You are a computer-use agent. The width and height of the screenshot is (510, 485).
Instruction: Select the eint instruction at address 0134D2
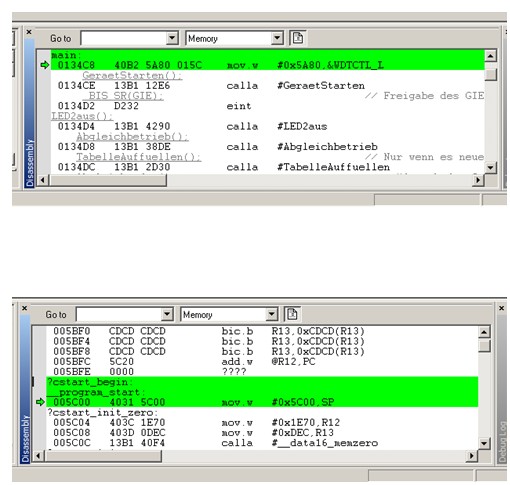267,106
